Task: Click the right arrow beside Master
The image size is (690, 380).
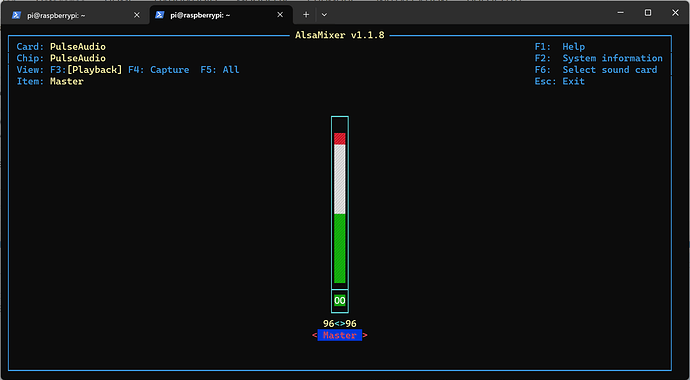Action: click(x=365, y=336)
